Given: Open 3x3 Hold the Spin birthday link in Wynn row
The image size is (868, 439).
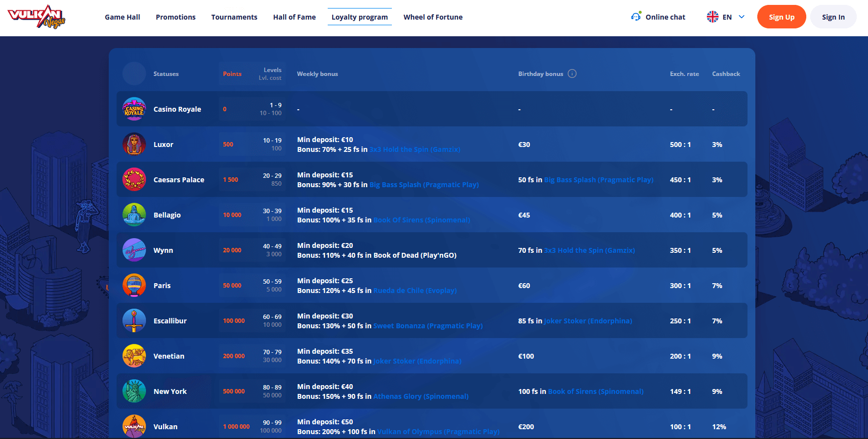Looking at the screenshot, I should [589, 250].
